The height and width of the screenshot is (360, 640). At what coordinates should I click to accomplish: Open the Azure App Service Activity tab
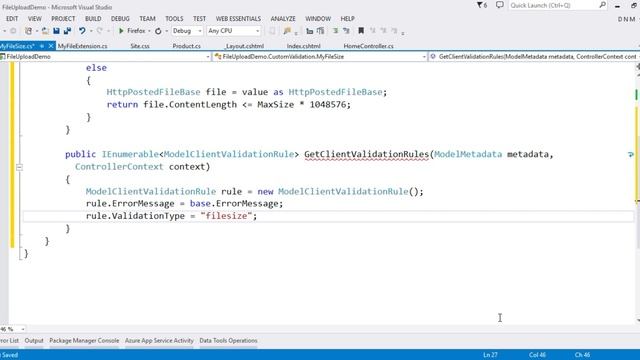[159, 340]
